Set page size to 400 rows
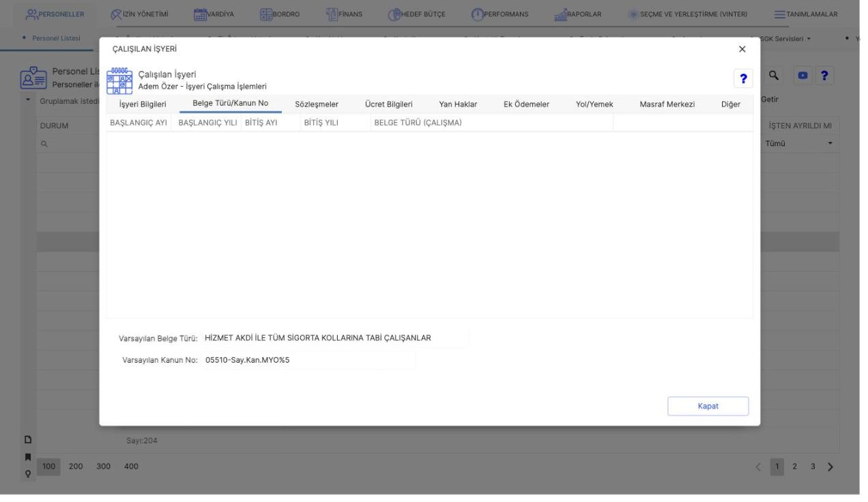 (x=130, y=466)
